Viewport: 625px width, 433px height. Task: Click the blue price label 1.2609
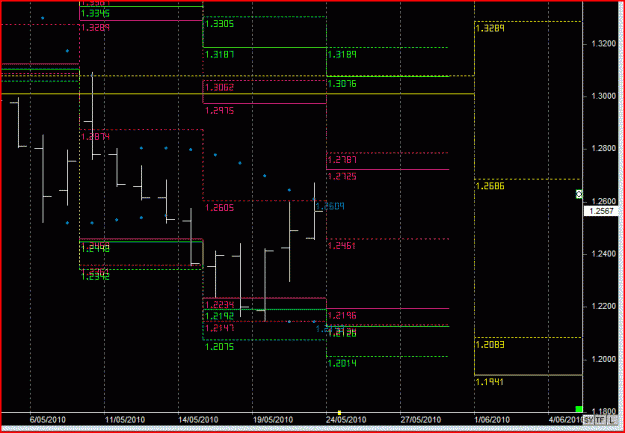tap(330, 206)
